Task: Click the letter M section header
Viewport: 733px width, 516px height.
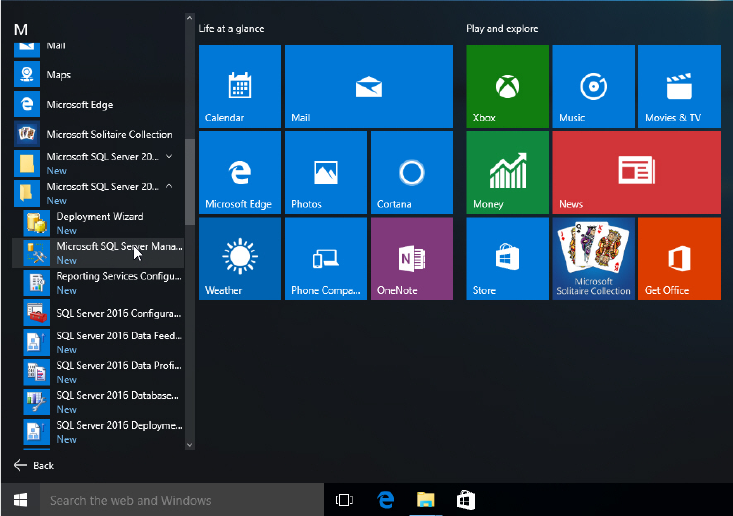Action: pos(20,29)
